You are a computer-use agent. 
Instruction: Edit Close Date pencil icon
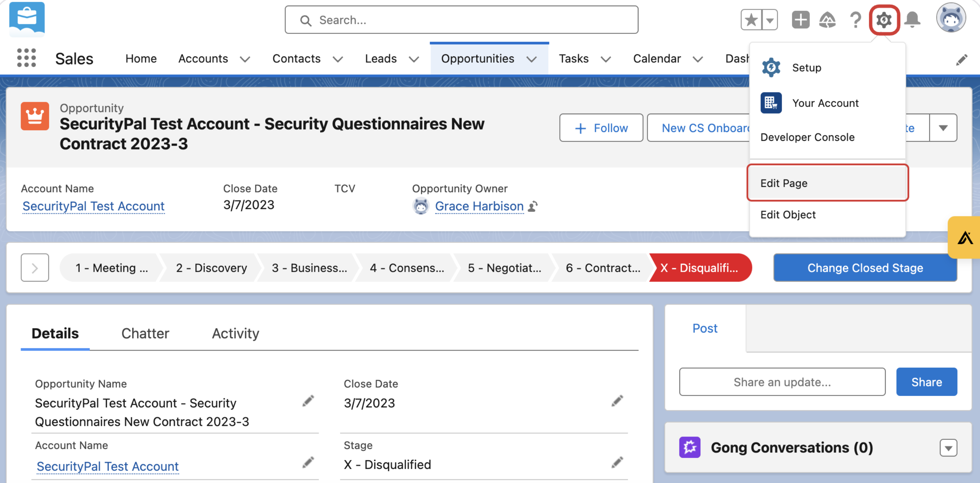pyautogui.click(x=617, y=401)
